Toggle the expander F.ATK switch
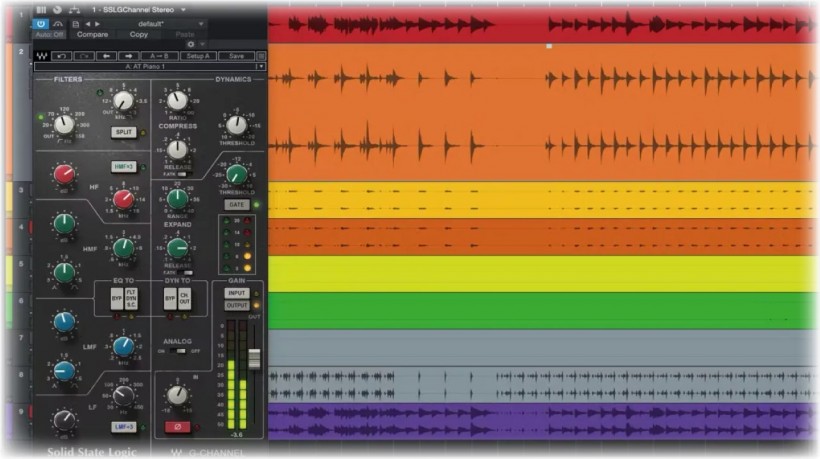The width and height of the screenshot is (820, 459). tap(184, 272)
